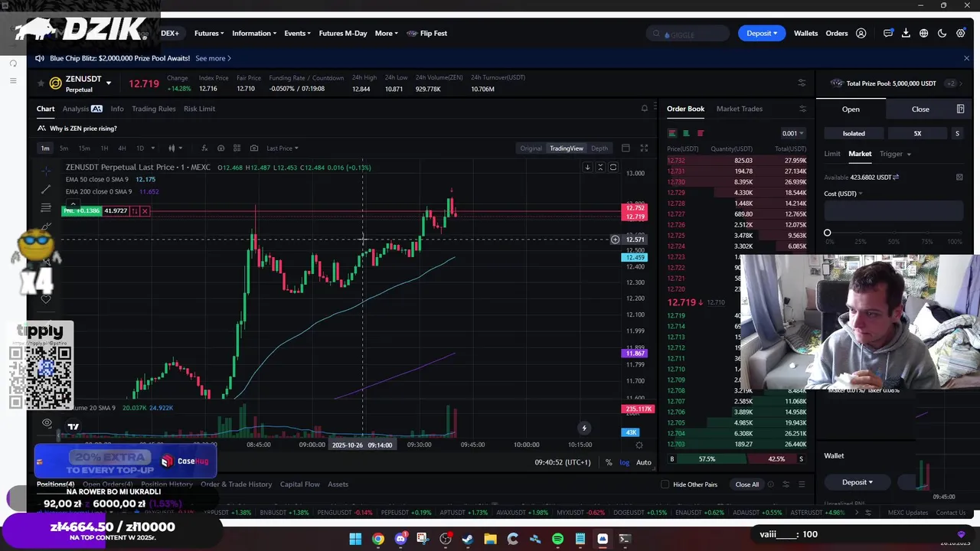Open the Trading Rules tab
980x551 pixels.
[x=154, y=109]
